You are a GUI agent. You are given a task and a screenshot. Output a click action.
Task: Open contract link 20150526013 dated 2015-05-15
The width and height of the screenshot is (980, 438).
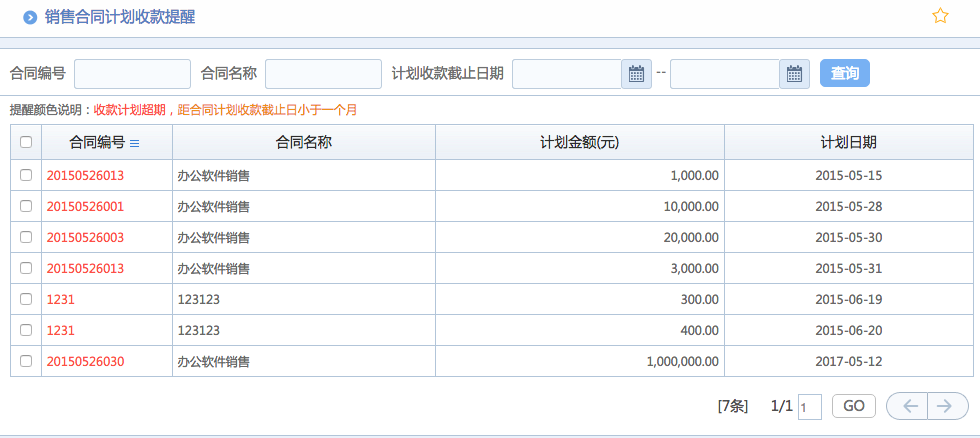(x=85, y=175)
